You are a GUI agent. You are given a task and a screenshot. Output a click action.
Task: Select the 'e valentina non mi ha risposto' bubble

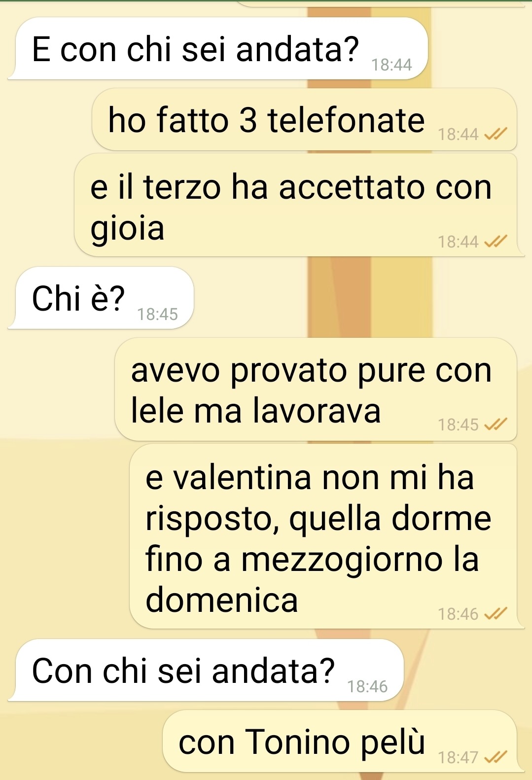coord(326,536)
